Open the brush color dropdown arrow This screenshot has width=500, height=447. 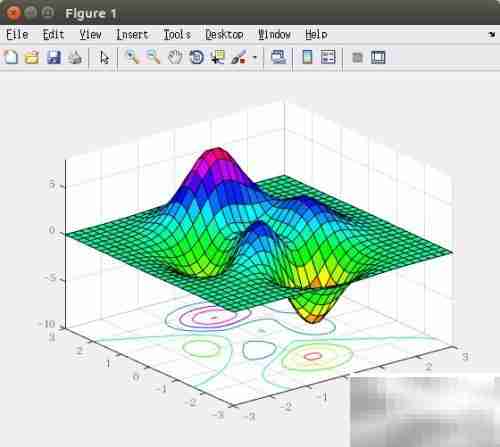[x=255, y=57]
